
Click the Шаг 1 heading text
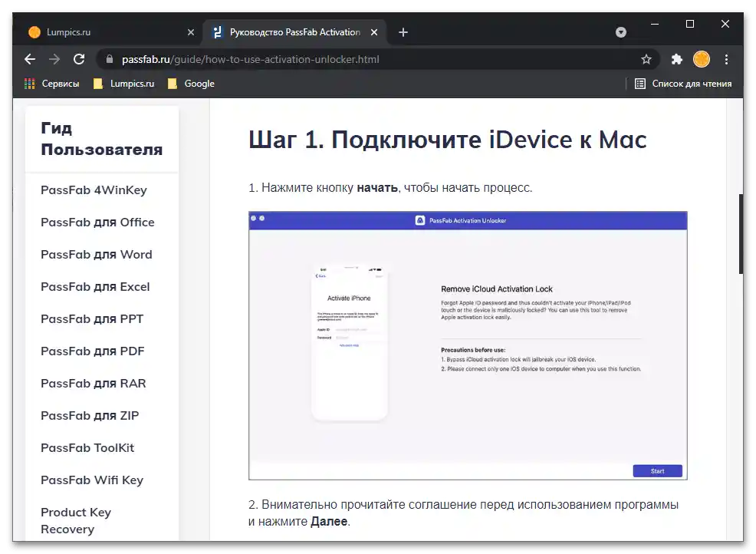click(x=448, y=140)
